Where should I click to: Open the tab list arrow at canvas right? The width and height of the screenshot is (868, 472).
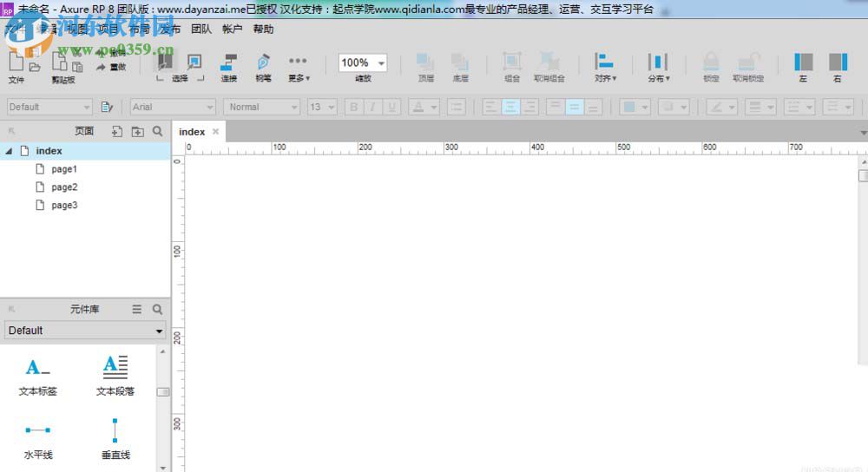pyautogui.click(x=863, y=133)
